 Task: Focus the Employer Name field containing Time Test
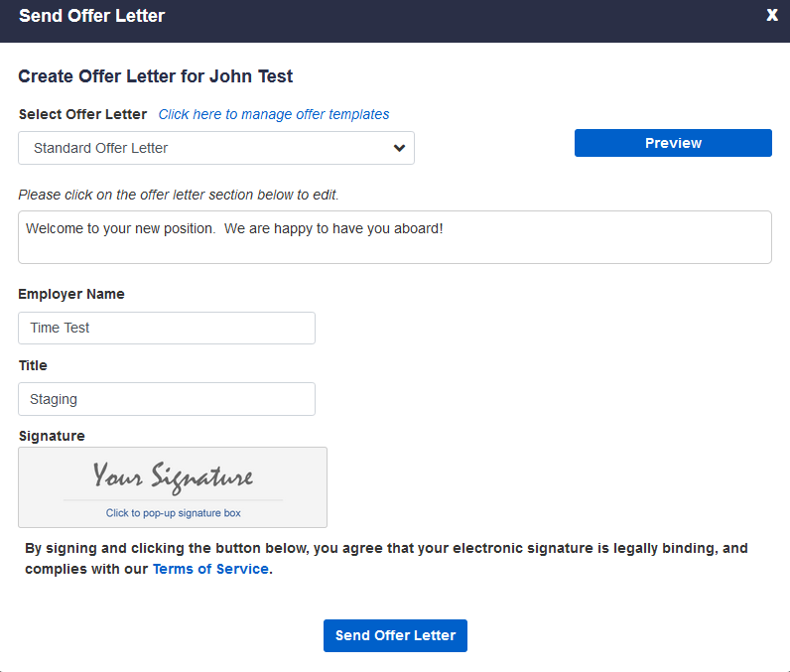coord(167,328)
